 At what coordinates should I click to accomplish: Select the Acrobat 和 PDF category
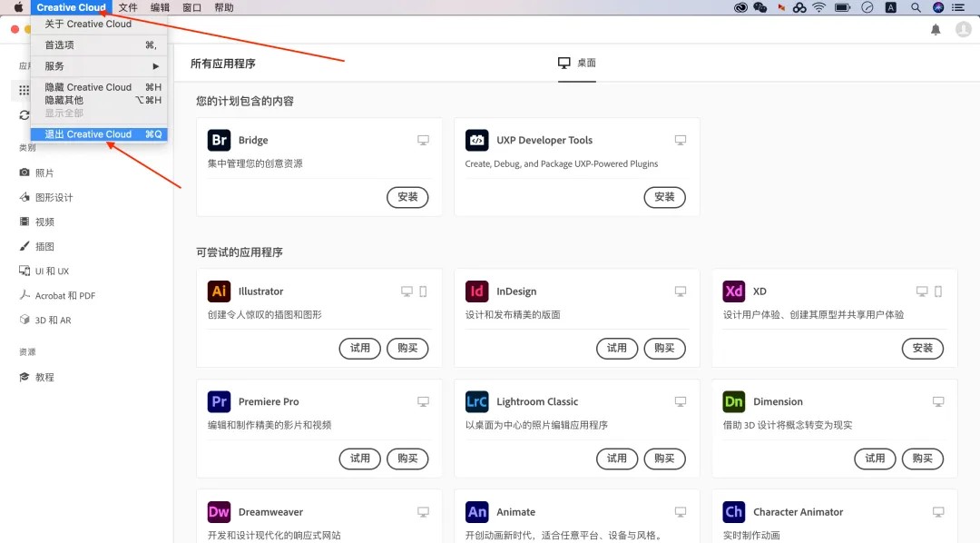[x=57, y=295]
